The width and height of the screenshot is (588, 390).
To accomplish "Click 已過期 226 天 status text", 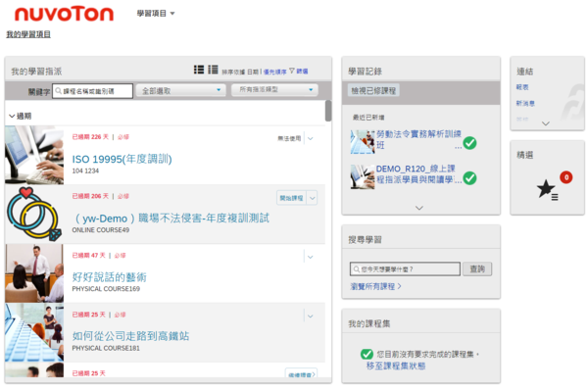I will (90, 137).
